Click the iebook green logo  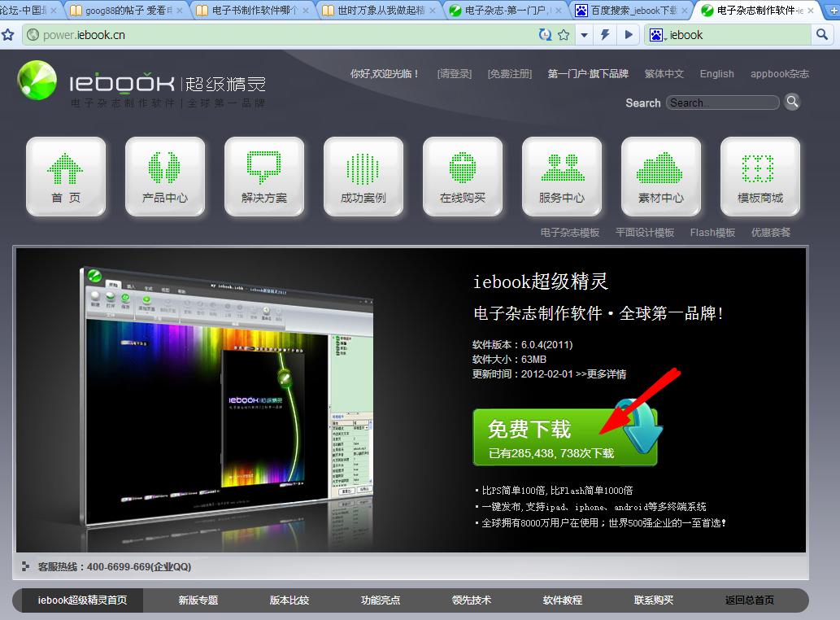click(37, 81)
